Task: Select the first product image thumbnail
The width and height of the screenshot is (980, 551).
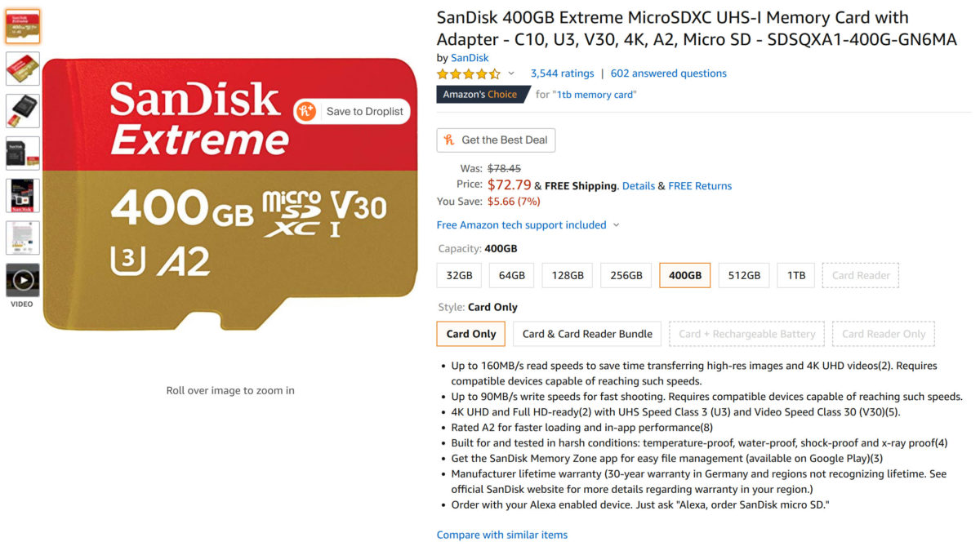Action: pos(23,27)
